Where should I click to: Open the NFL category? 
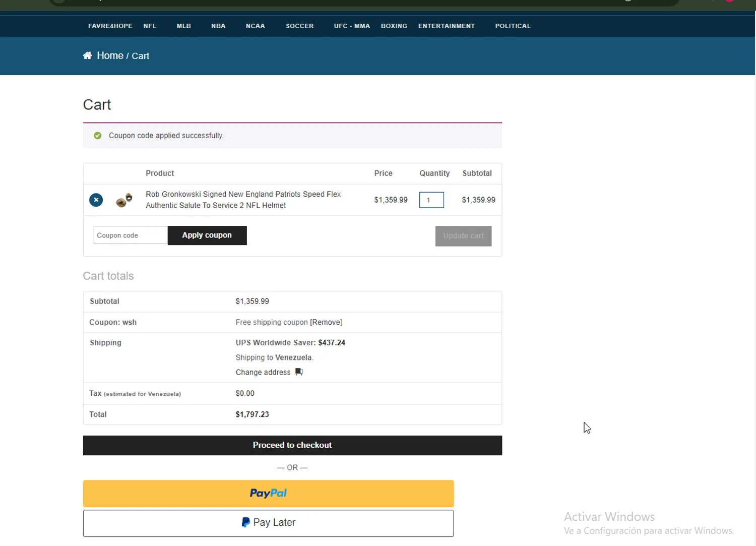coord(150,26)
